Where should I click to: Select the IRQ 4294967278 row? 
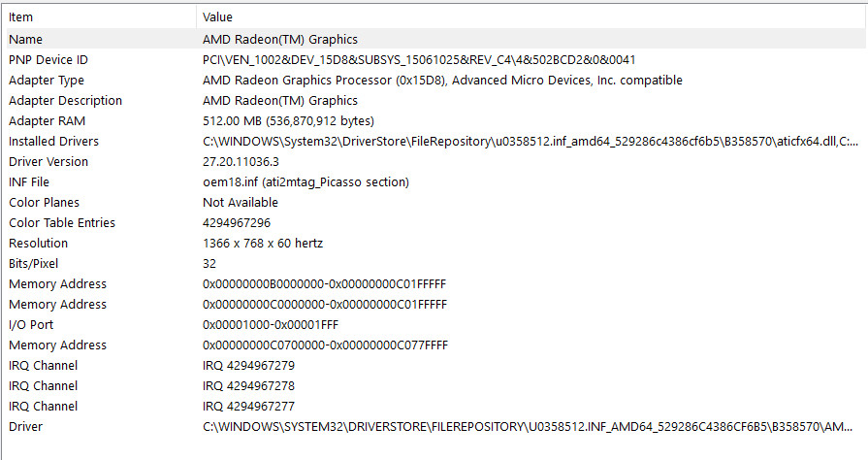tap(434, 385)
